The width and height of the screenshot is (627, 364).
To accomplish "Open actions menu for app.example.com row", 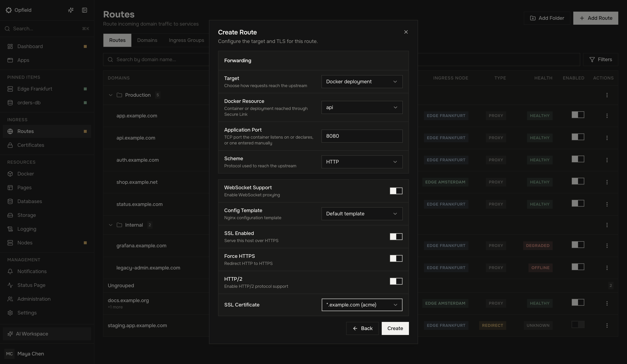I will pyautogui.click(x=607, y=116).
